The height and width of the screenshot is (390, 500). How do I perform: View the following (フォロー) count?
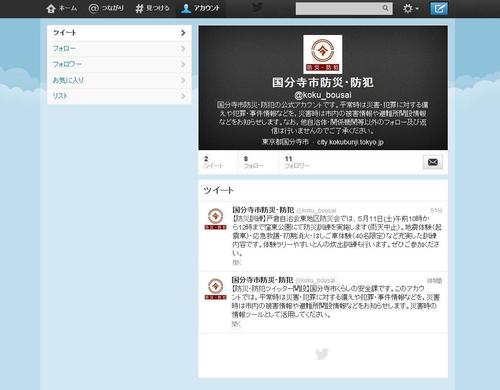pyautogui.click(x=253, y=162)
